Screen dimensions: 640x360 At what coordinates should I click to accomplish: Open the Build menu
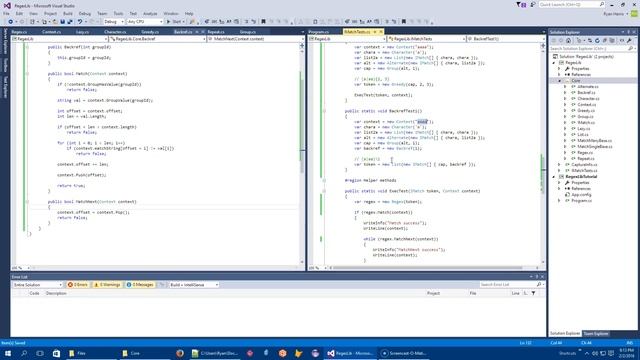coord(68,13)
